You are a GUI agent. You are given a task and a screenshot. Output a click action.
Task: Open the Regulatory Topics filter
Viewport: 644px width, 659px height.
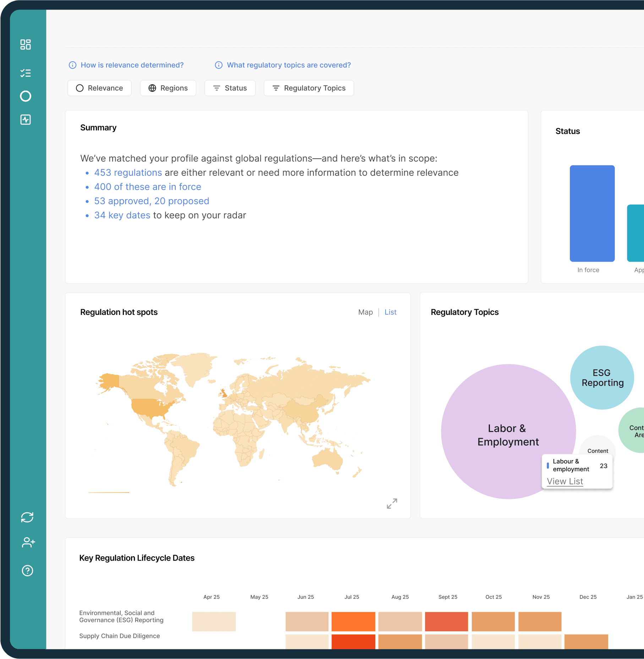click(309, 88)
